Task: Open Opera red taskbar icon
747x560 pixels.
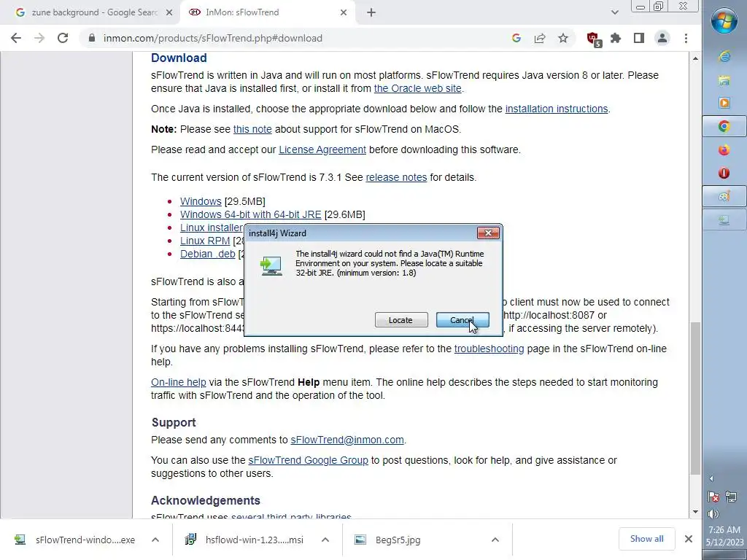Action: point(724,173)
